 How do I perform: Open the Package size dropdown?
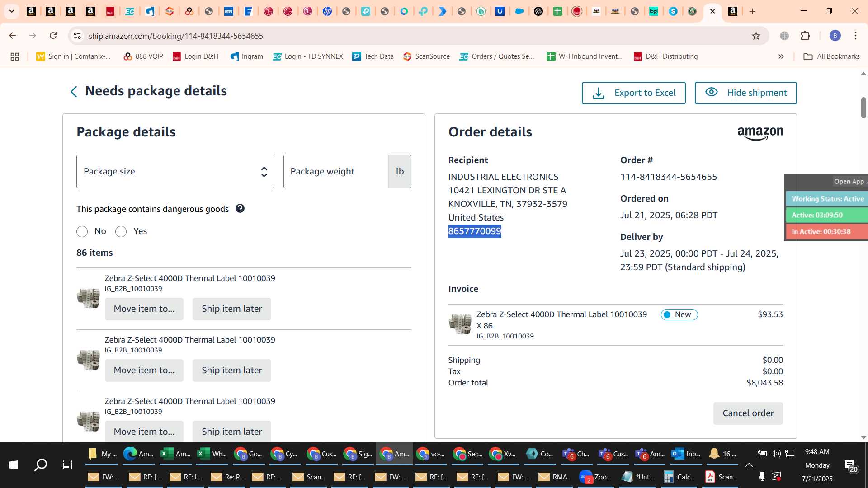click(x=175, y=172)
